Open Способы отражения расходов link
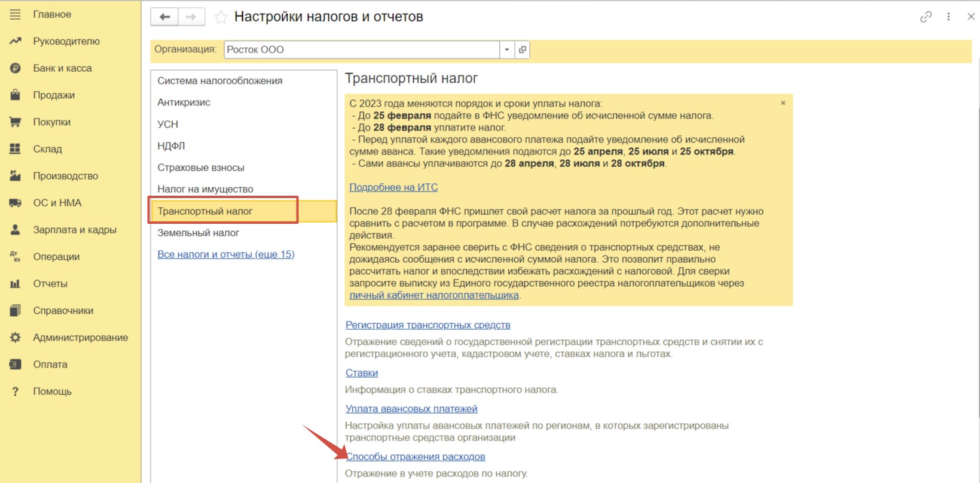This screenshot has width=980, height=483. [416, 457]
